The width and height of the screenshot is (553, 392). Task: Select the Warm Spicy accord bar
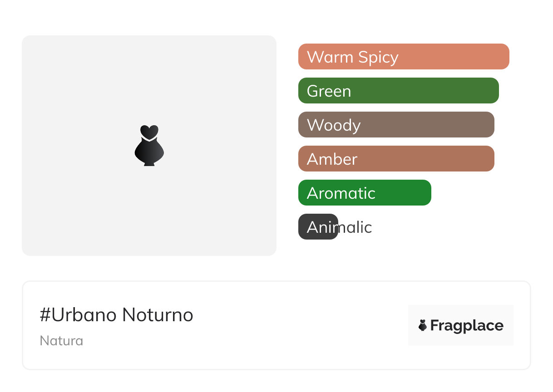pyautogui.click(x=454, y=57)
